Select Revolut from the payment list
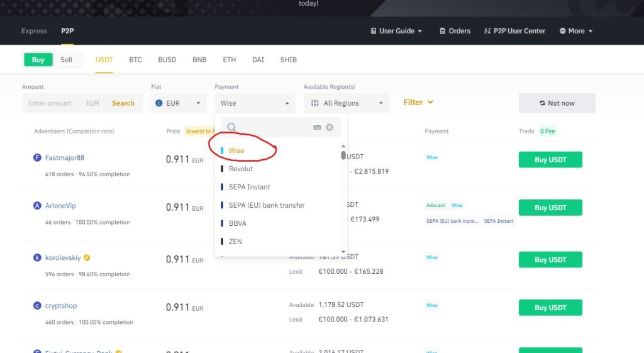 [240, 169]
